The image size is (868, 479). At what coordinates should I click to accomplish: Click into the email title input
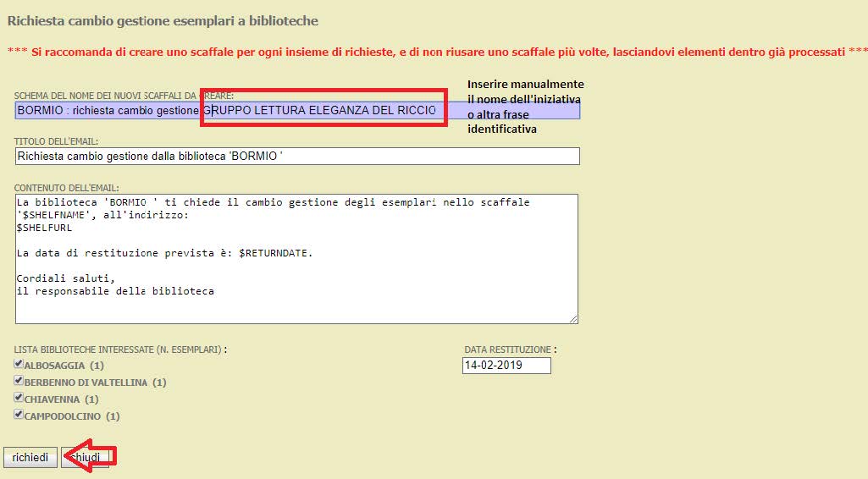click(x=296, y=157)
